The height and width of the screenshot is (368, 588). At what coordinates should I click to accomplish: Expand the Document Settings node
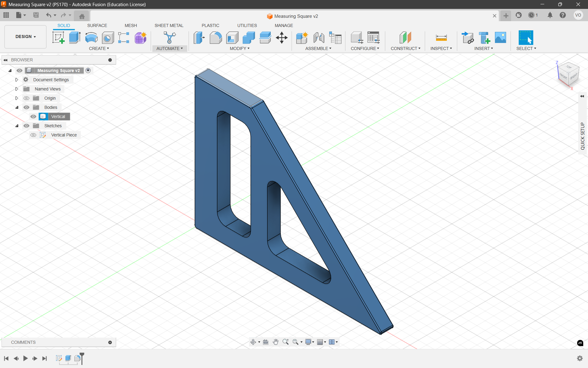tap(17, 80)
